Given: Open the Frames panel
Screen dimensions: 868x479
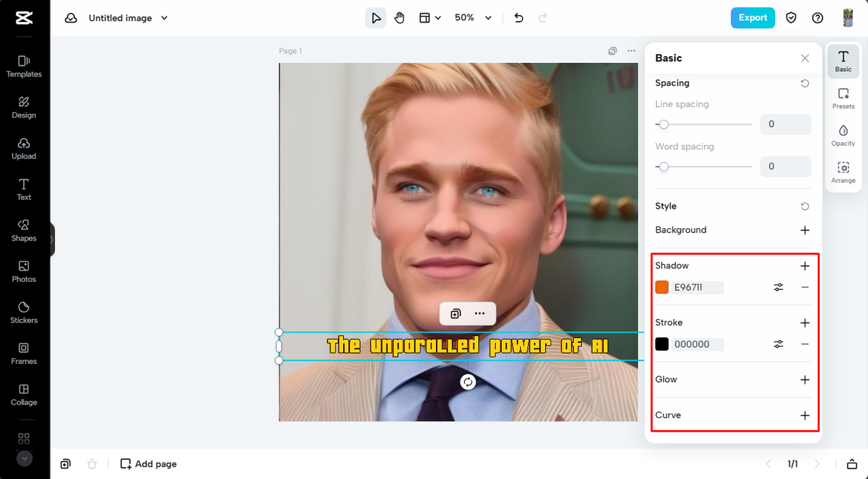Looking at the screenshot, I should 24,353.
